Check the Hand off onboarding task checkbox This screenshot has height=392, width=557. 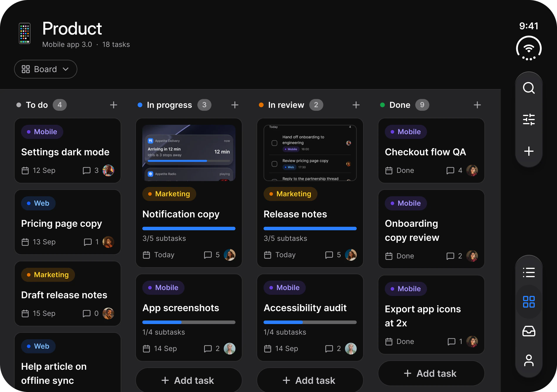(x=274, y=143)
